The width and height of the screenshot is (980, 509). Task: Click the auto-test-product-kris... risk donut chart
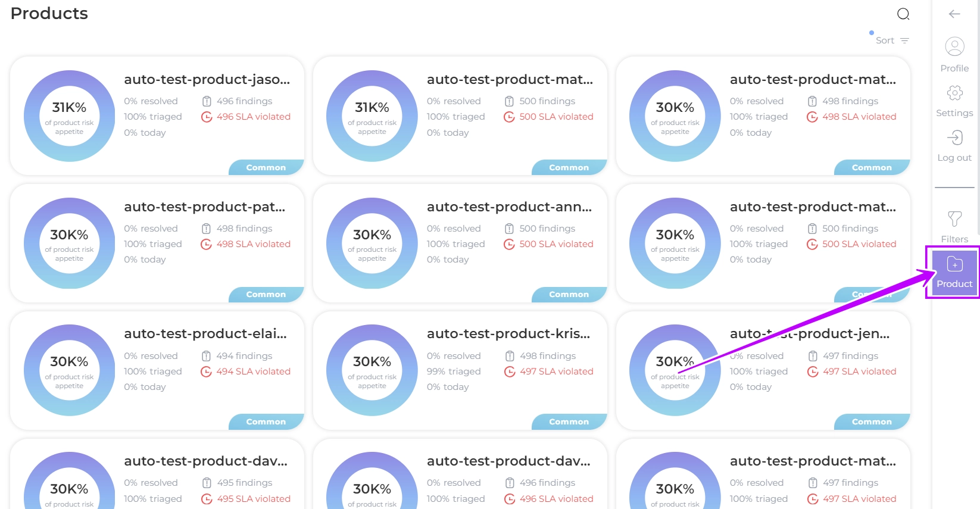(372, 370)
